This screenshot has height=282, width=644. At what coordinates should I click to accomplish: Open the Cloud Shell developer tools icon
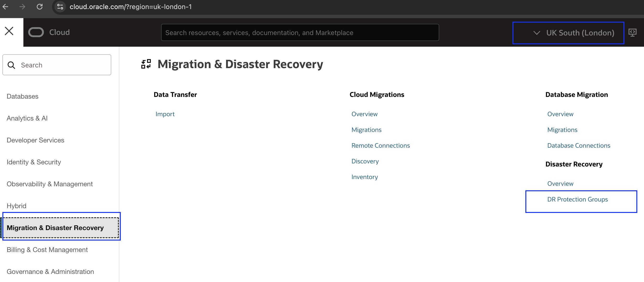pos(632,33)
